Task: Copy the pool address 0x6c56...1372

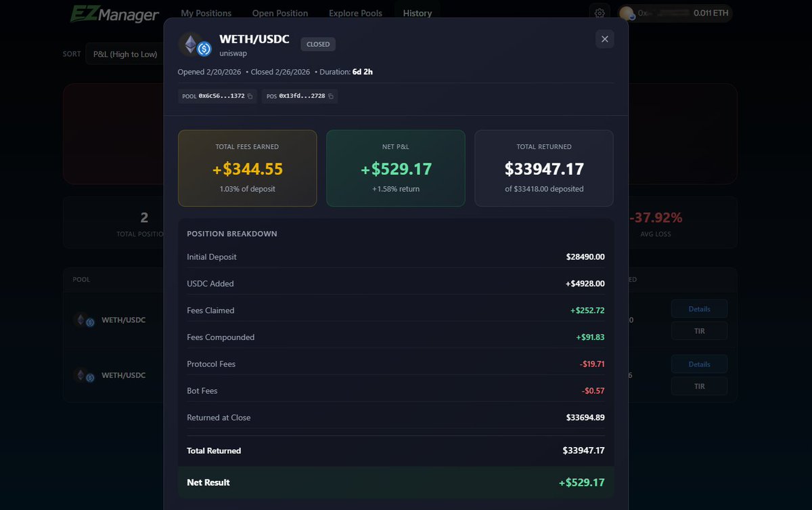Action: click(x=250, y=96)
